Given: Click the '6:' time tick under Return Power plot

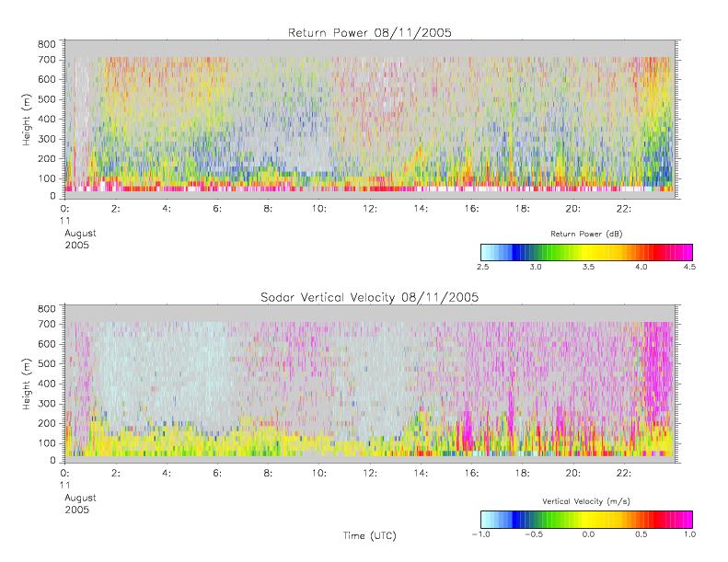Looking at the screenshot, I should pos(217,209).
